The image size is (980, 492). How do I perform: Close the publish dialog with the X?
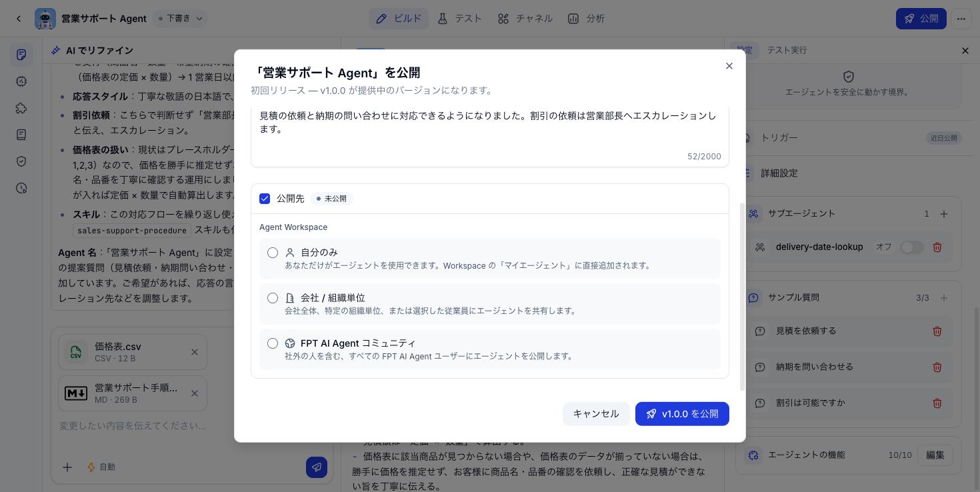729,66
